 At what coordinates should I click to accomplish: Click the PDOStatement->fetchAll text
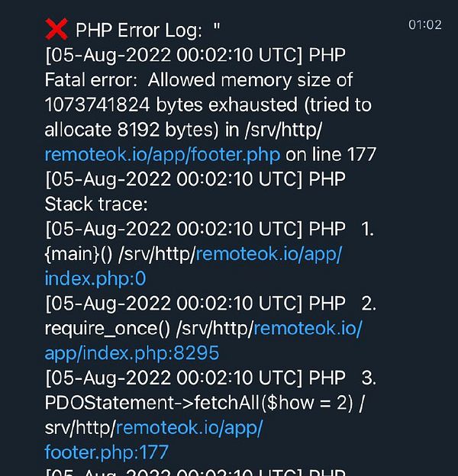click(x=152, y=403)
